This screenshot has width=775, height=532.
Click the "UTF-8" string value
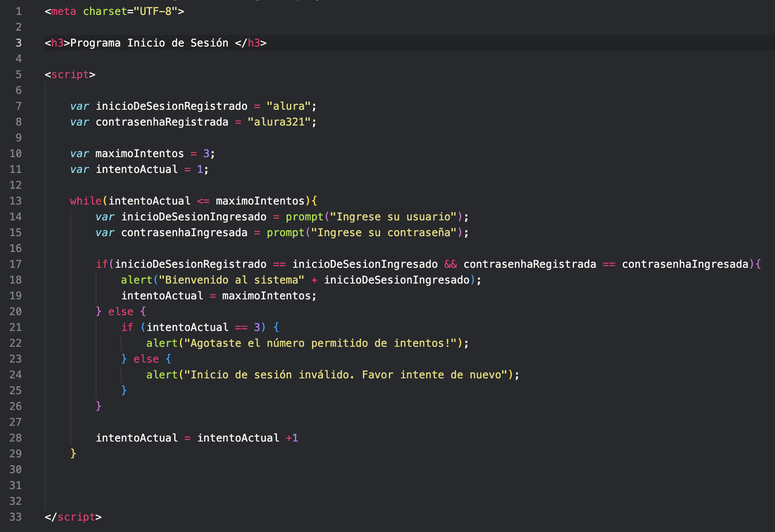coord(155,11)
